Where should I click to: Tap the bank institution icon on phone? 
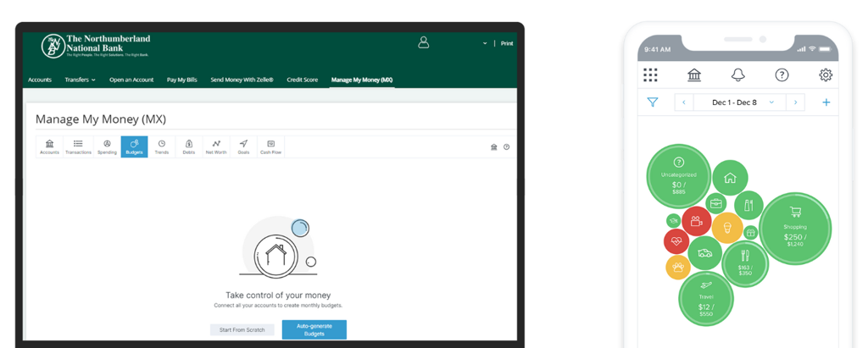click(x=694, y=75)
